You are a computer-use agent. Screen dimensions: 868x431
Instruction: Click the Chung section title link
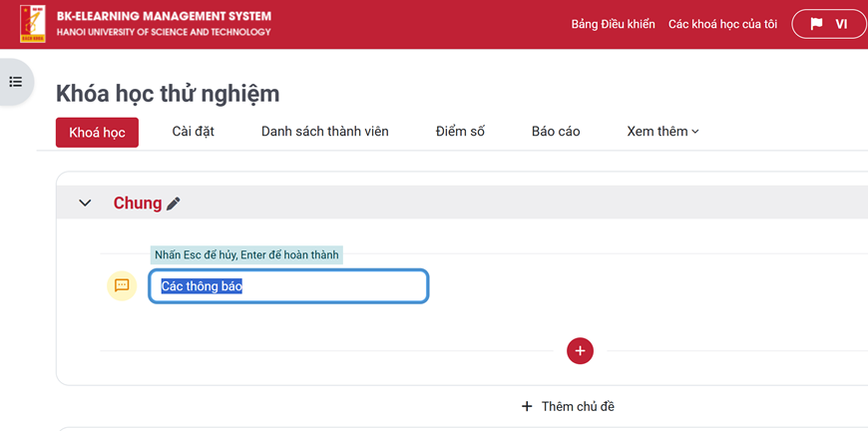(138, 204)
